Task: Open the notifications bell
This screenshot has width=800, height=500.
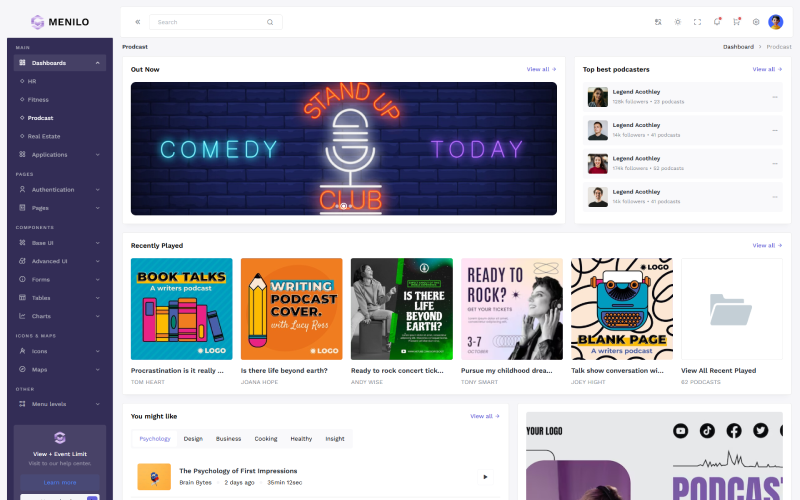Action: click(717, 22)
